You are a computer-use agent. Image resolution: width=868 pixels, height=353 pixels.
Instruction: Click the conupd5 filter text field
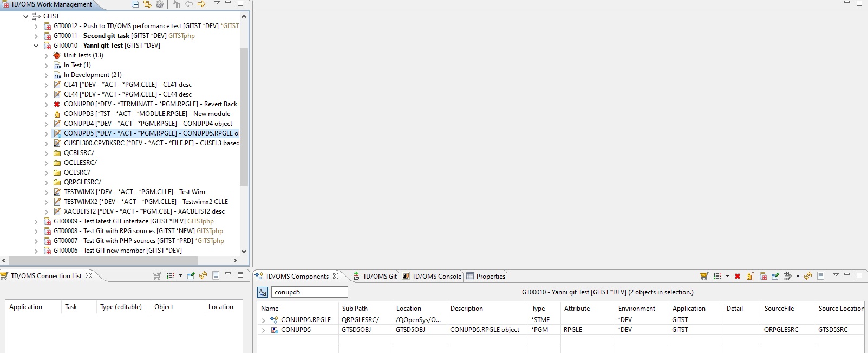click(x=309, y=292)
